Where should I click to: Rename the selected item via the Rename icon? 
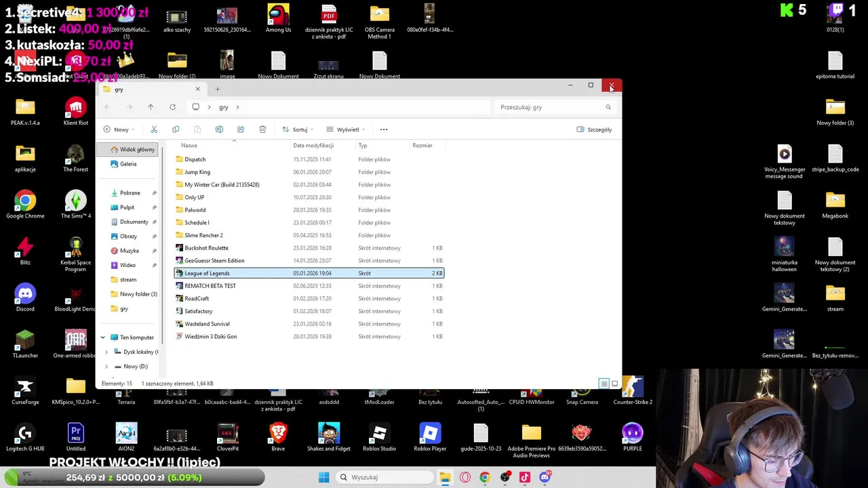click(x=219, y=129)
